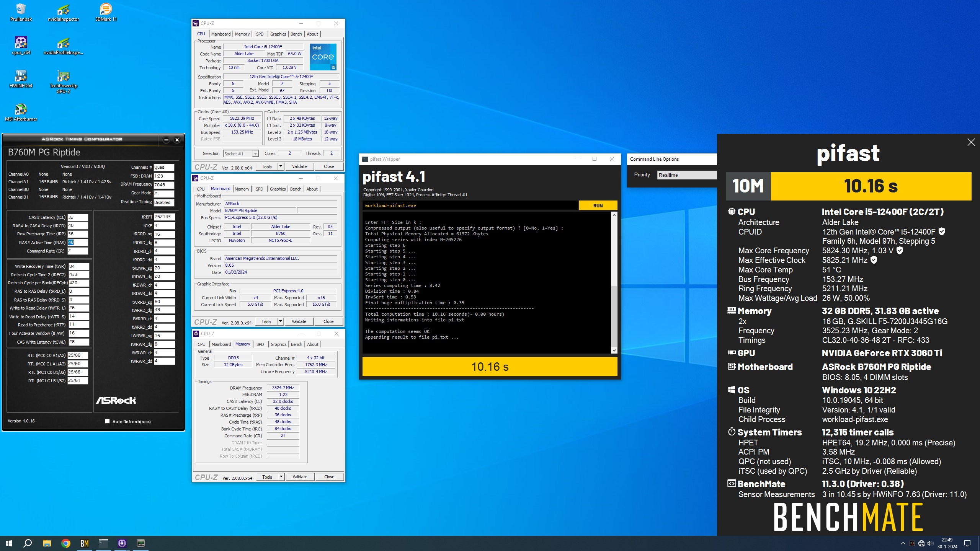Open Tools dropdown arrow in Memory CPU-Z
This screenshot has width=980, height=551.
coord(281,477)
